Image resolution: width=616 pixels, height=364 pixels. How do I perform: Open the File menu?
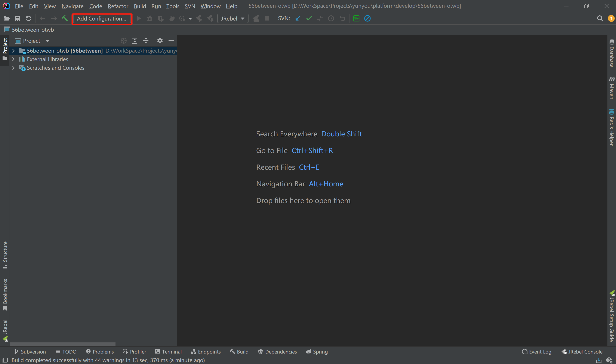19,6
